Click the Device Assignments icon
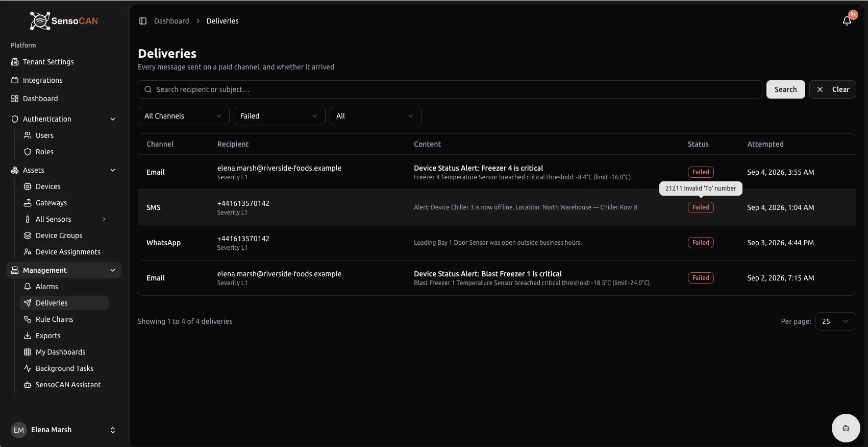This screenshot has height=447, width=868. [x=28, y=252]
